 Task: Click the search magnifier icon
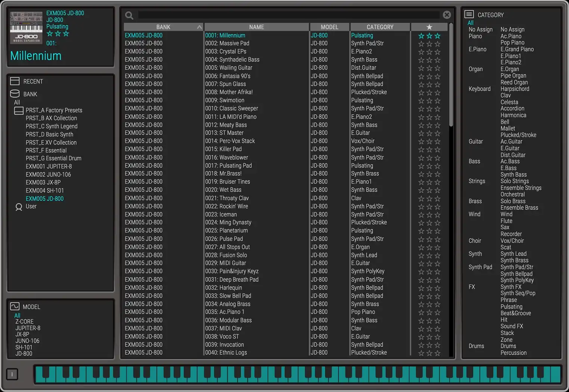[129, 15]
